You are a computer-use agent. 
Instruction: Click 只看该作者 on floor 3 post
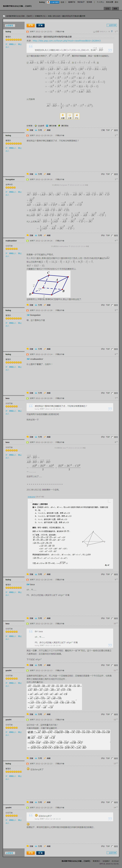click(x=60, y=180)
